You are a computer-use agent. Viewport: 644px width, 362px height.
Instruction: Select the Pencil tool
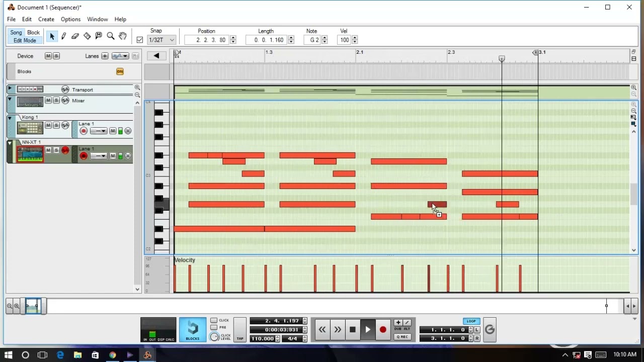64,36
